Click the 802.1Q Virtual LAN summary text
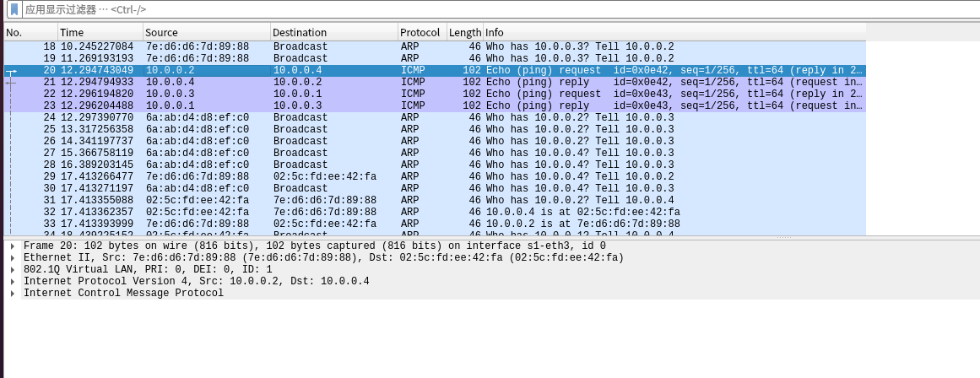This screenshot has height=378, width=980. [148, 270]
